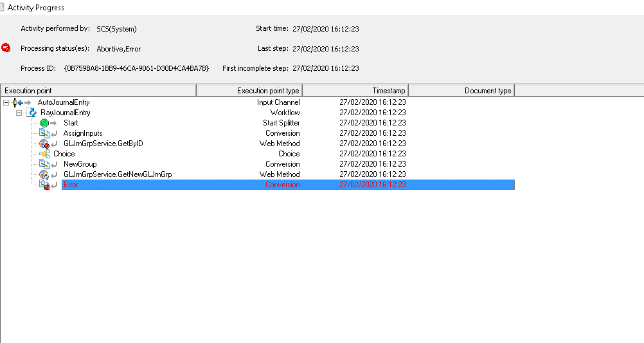Select the AssignInputs execution point
Viewport: 644px width, 343px height.
[x=83, y=133]
